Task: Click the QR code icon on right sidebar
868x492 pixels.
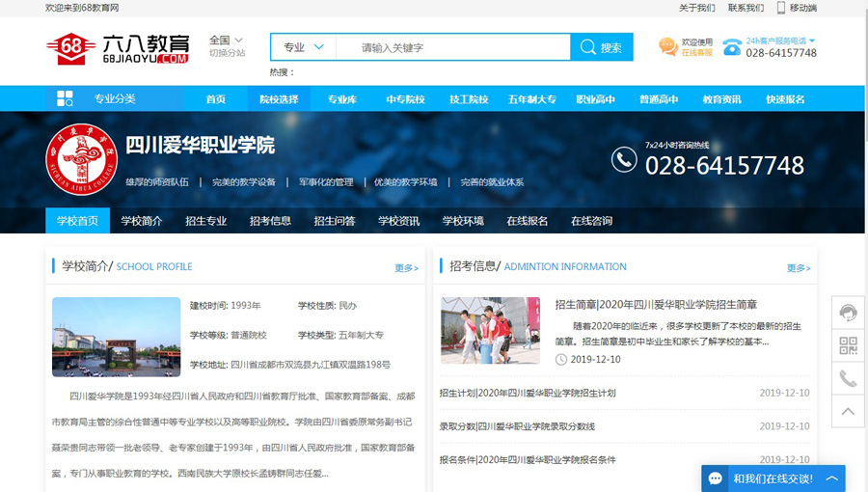Action: 848,345
